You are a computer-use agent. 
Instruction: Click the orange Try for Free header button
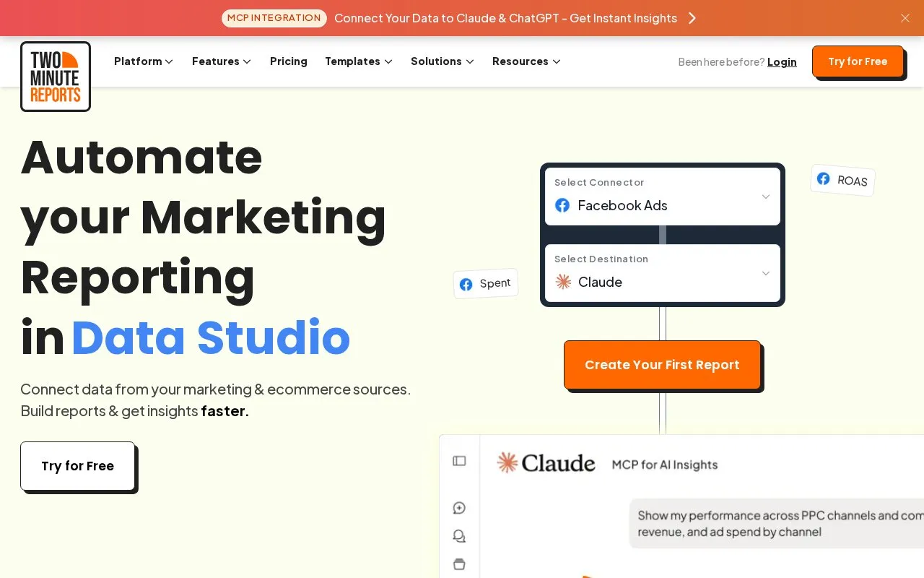tap(858, 61)
